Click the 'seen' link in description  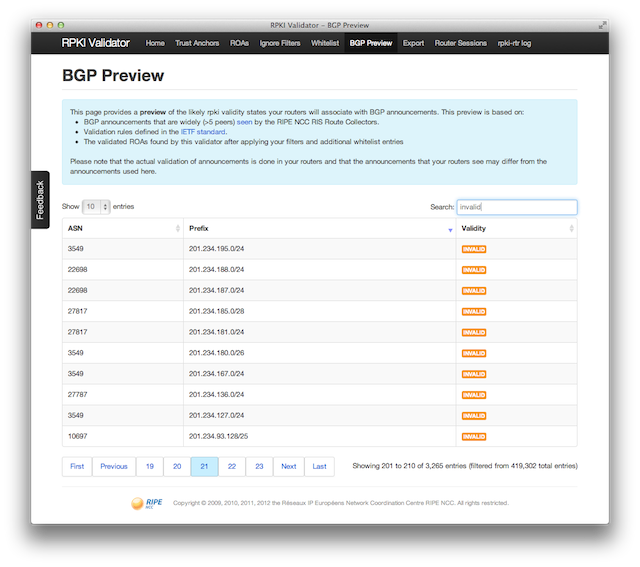[x=244, y=122]
